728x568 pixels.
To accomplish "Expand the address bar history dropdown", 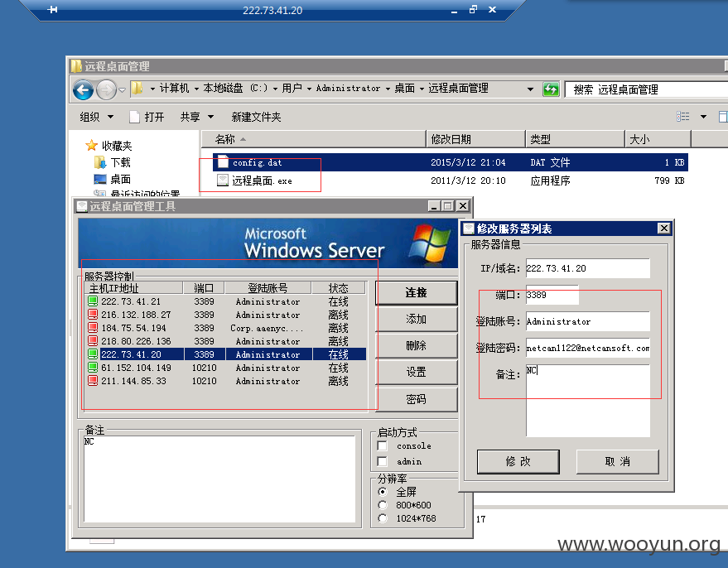I will [530, 89].
